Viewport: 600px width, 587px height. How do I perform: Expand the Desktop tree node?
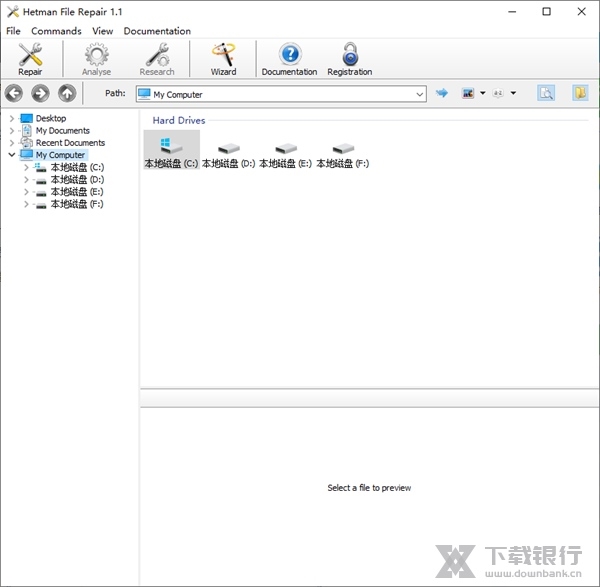12,119
